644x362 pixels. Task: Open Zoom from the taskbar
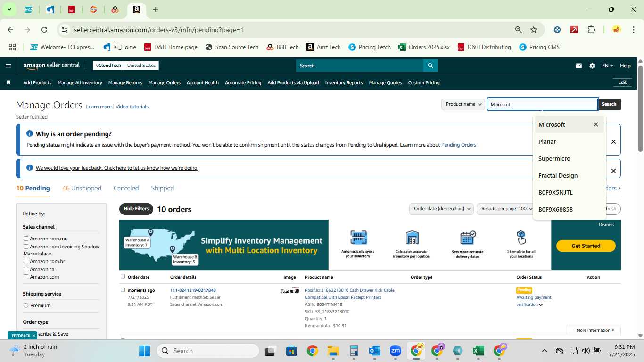point(396,351)
